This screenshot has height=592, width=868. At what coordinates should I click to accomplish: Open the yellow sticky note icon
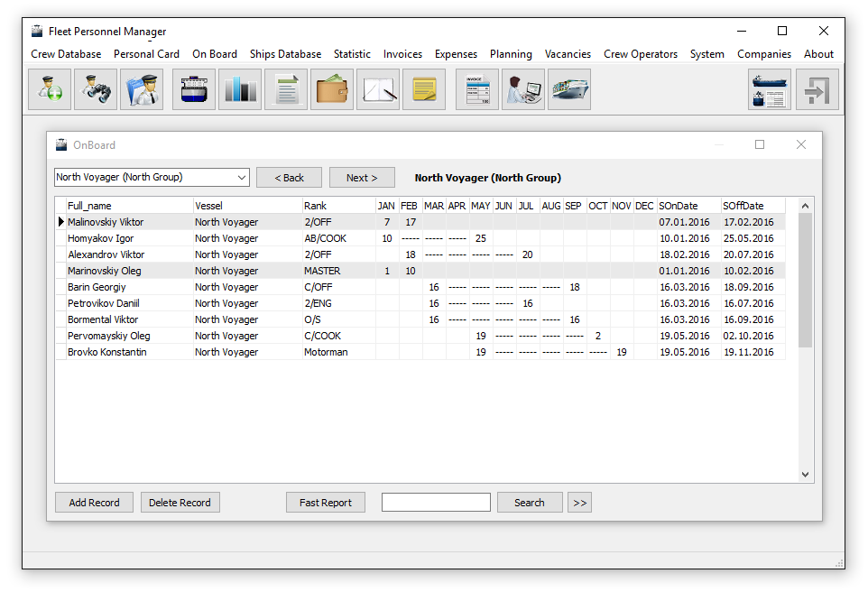424,89
